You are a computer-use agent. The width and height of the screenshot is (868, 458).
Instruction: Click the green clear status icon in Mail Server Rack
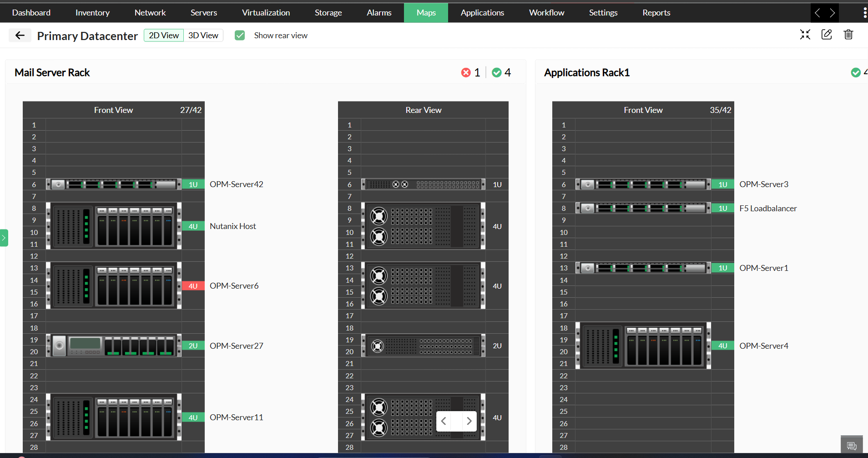coord(497,72)
